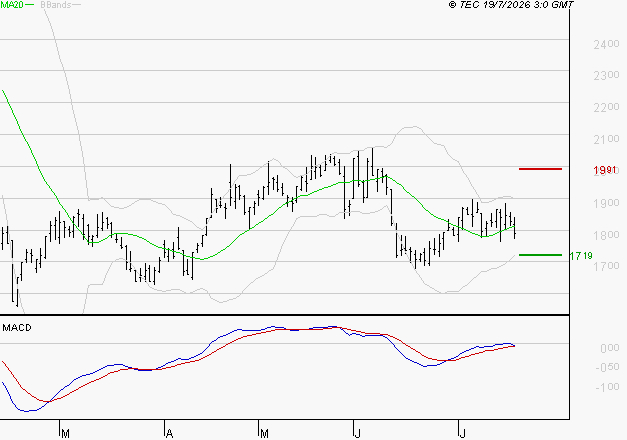Click the 2100 price axis label
Viewport: 627px width, 440px height.
tap(606, 139)
